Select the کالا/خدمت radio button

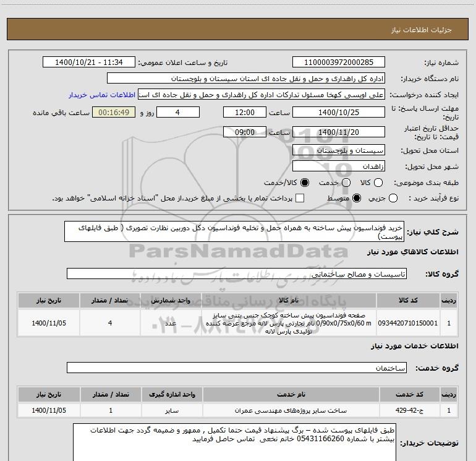[x=305, y=183]
